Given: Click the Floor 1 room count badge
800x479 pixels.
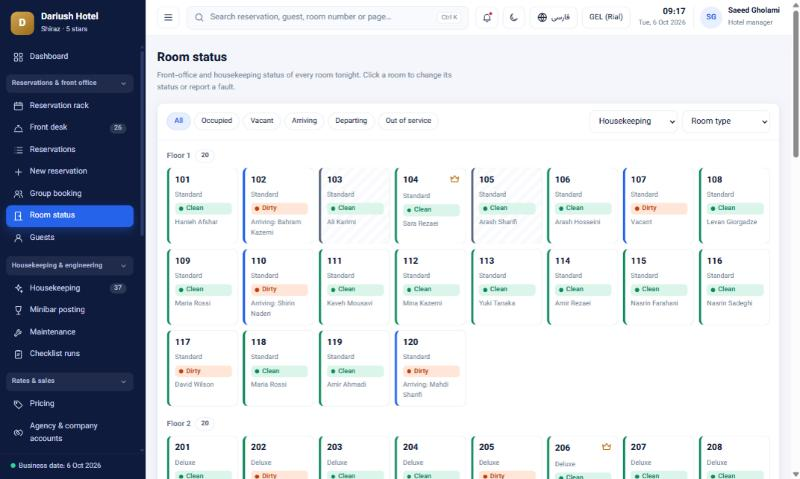Looking at the screenshot, I should coord(205,155).
